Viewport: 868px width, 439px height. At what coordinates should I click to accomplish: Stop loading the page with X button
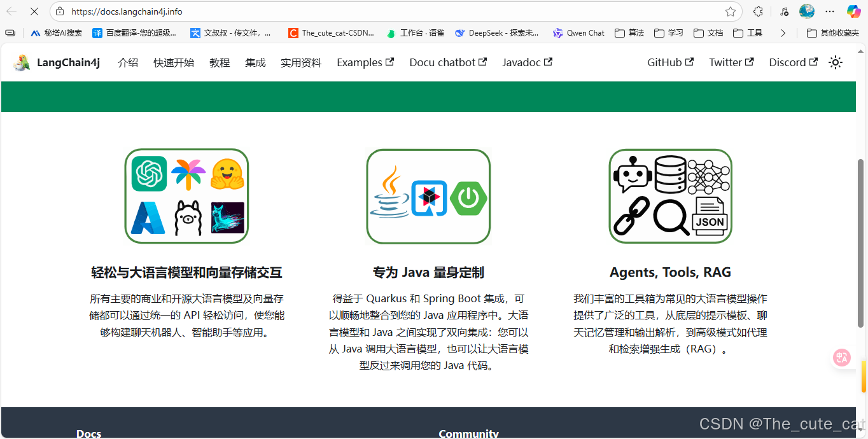pos(34,11)
